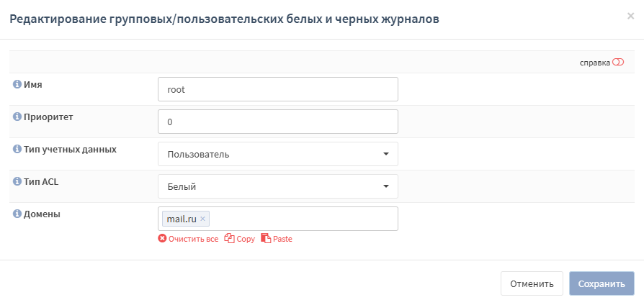Click info icon beside Тип учетных данных
Viewport: 644px width, 305px height.
pos(17,149)
